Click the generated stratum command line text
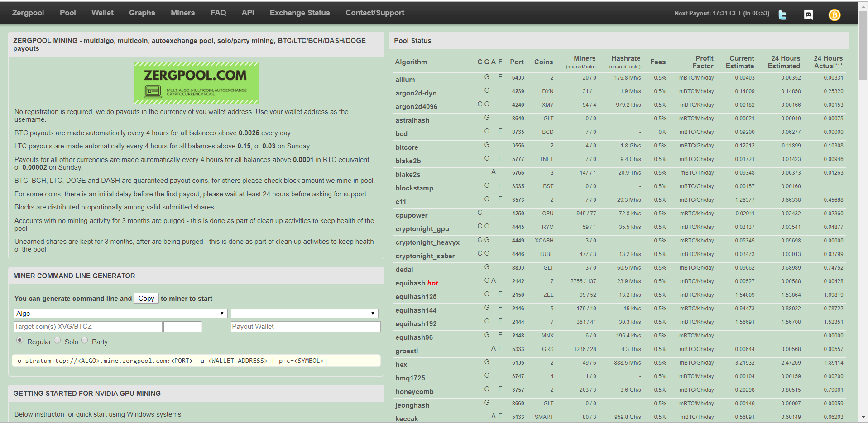The height and width of the screenshot is (423, 868). click(x=171, y=361)
